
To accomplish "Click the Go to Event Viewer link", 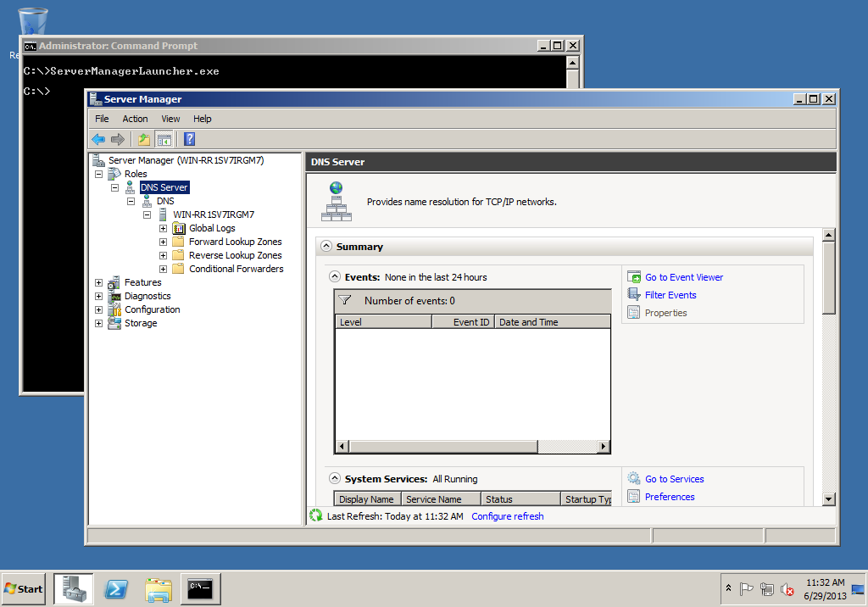I will coord(683,277).
